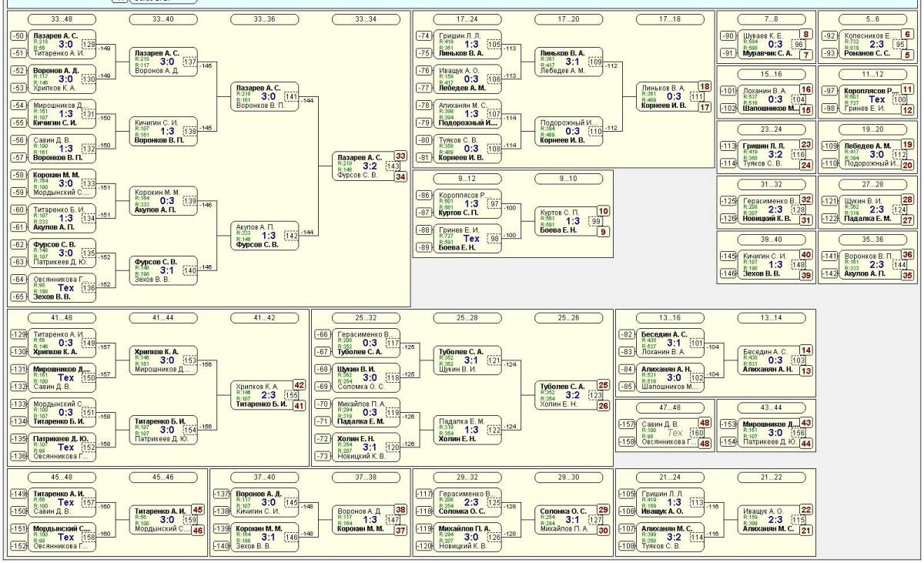Select Титаренко А. И. in match 159
The height and width of the screenshot is (563, 924).
point(159,511)
